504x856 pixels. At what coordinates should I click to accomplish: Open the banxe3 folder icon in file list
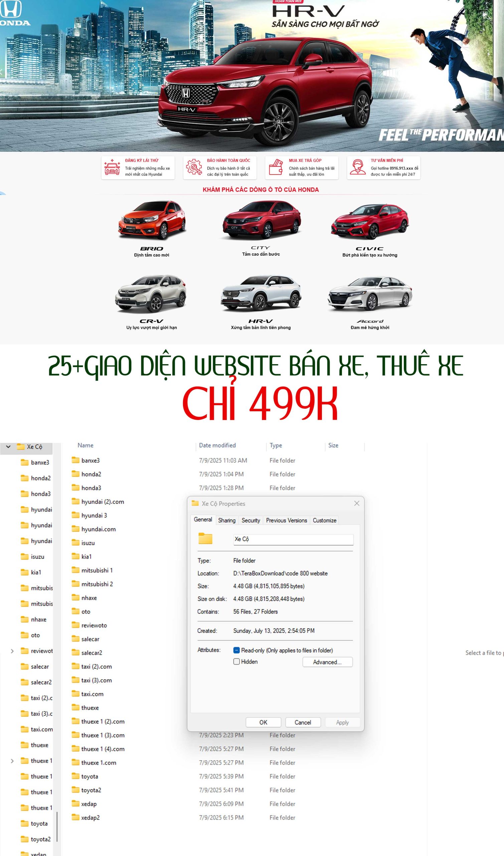click(75, 460)
